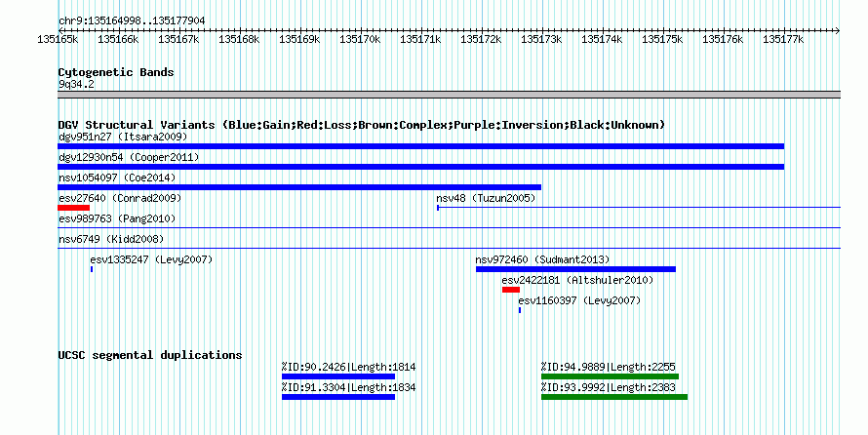Click the 9q34.2 band label
This screenshot has width=868, height=435.
(76, 84)
